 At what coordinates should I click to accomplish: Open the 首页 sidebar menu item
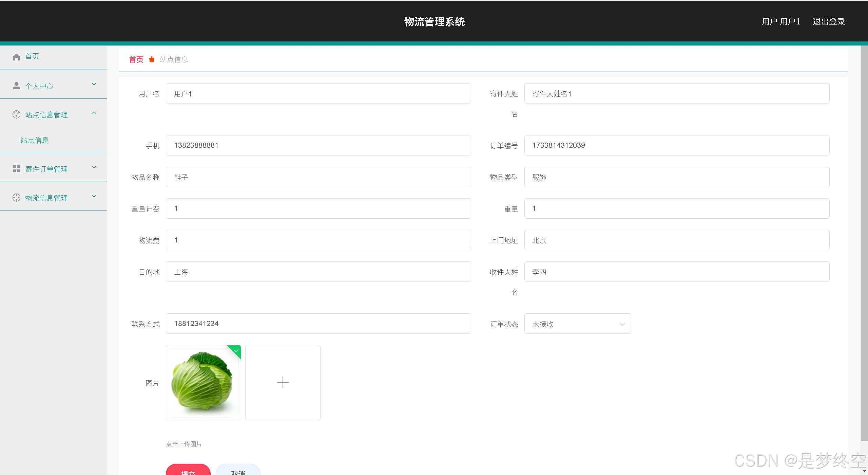32,56
